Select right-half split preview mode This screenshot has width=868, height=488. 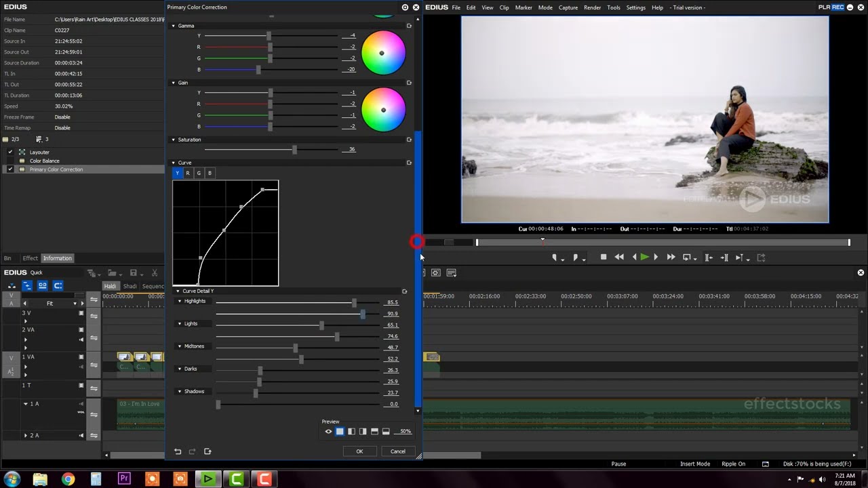(x=363, y=432)
